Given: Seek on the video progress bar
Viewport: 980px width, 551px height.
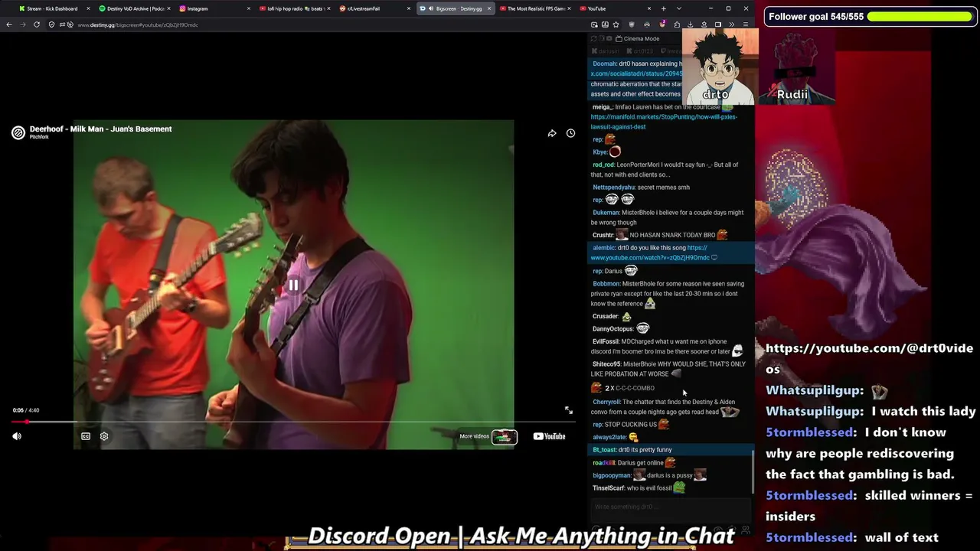Looking at the screenshot, I should pos(293,422).
